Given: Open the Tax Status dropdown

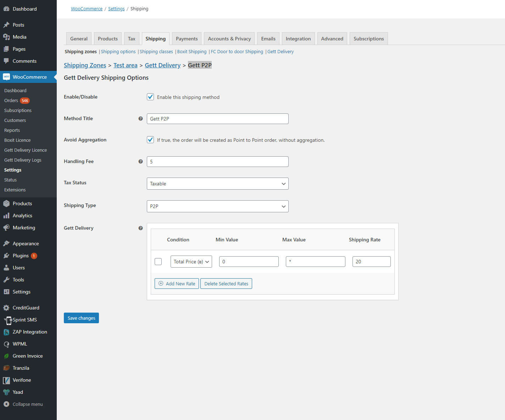Looking at the screenshot, I should tap(217, 184).
